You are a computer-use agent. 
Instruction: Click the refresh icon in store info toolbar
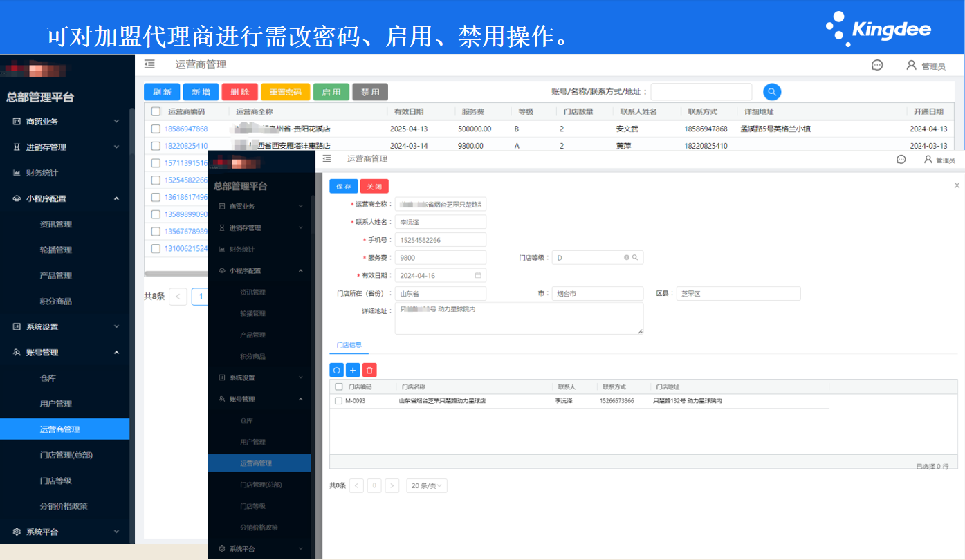click(336, 370)
